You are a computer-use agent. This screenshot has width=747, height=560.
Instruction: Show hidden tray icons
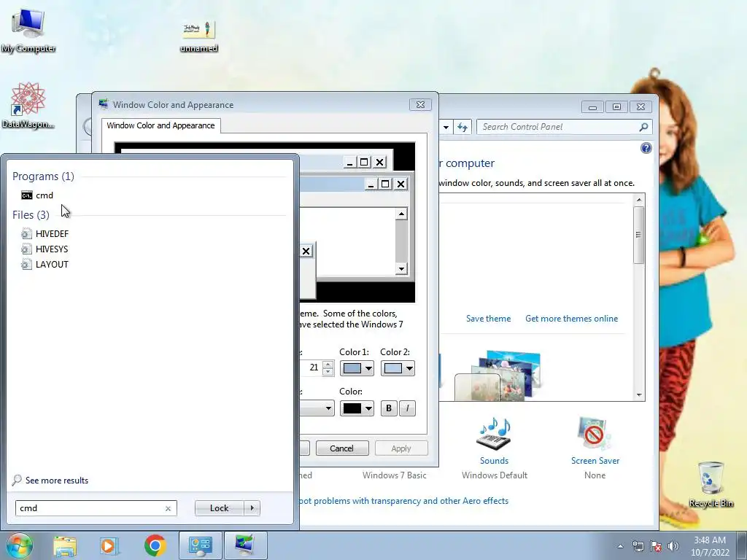620,546
